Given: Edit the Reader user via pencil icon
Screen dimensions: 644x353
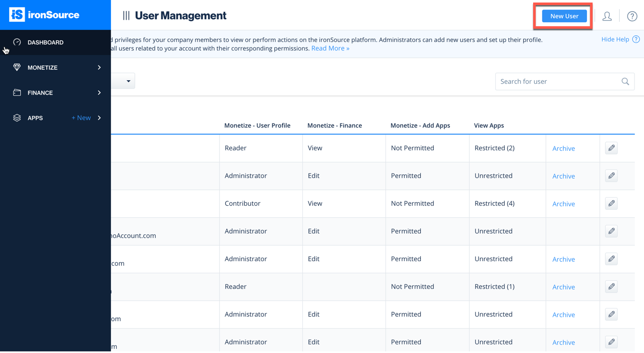Looking at the screenshot, I should 611,148.
